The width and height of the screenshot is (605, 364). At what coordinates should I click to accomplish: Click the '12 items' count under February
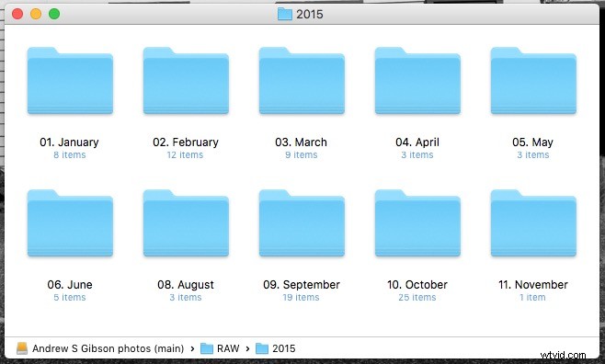tap(185, 155)
